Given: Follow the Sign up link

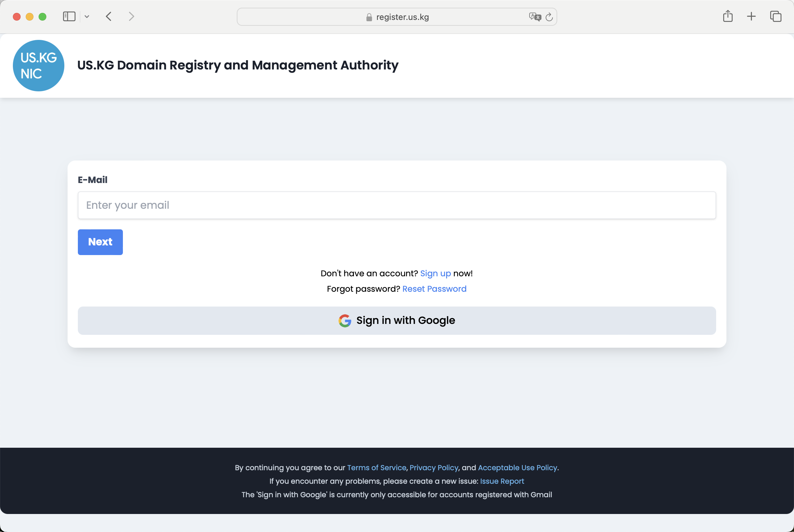Looking at the screenshot, I should point(435,273).
